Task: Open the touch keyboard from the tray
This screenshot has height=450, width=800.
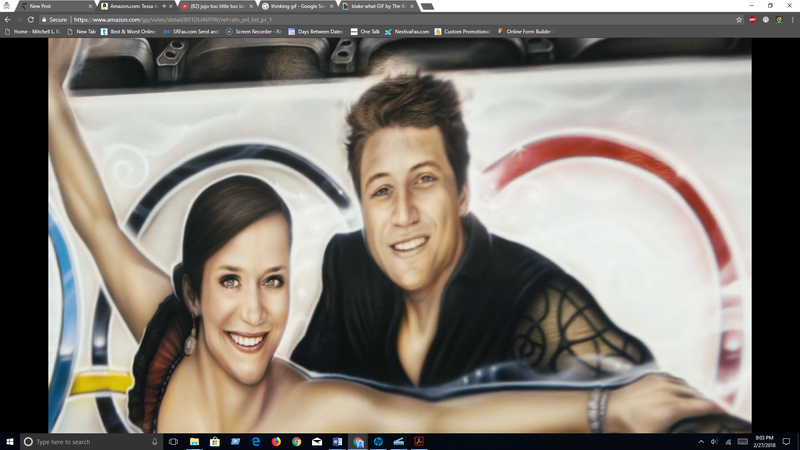Action: (743, 441)
